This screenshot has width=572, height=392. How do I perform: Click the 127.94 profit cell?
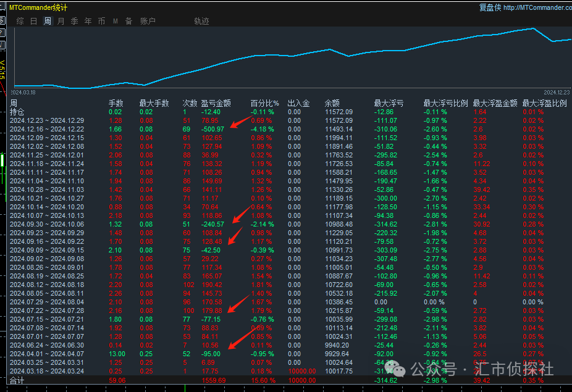pos(212,146)
